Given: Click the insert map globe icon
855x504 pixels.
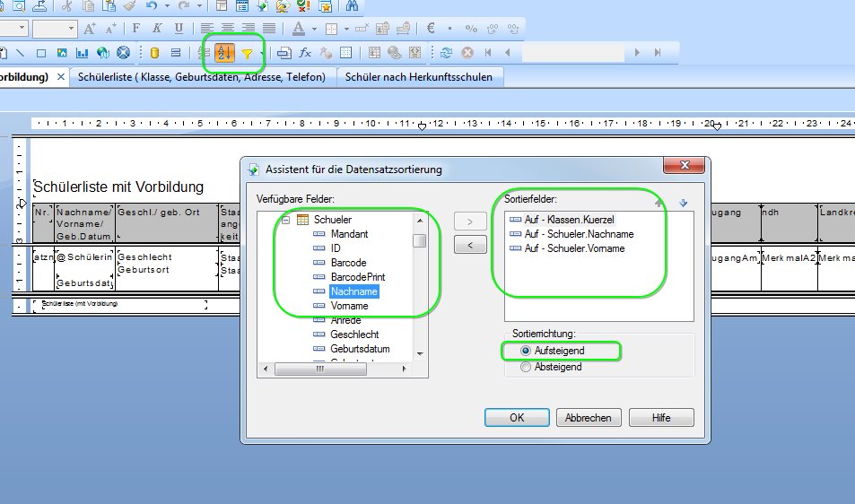Looking at the screenshot, I should pos(103,53).
